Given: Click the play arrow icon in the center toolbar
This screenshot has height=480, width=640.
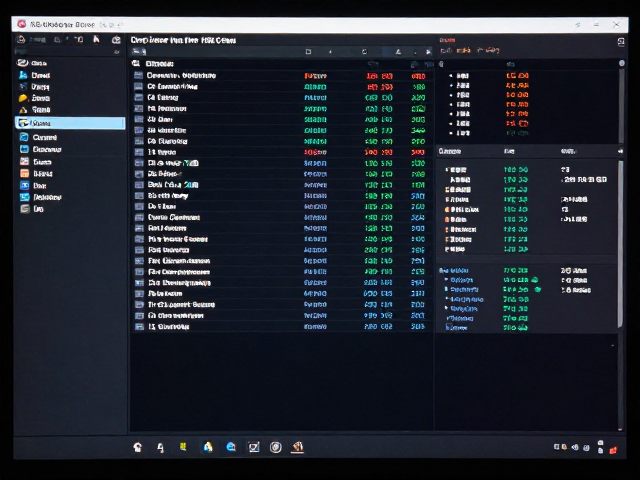Looking at the screenshot, I should pyautogui.click(x=428, y=52).
